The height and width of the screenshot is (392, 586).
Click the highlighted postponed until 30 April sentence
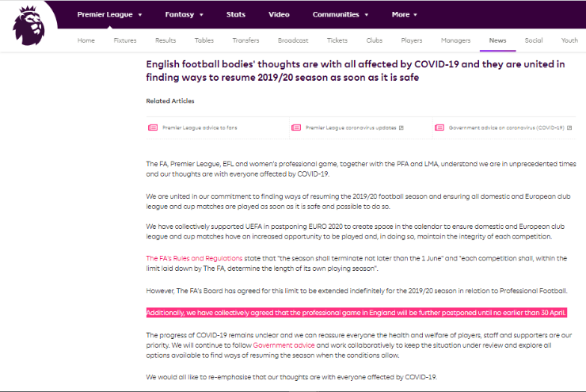356,313
